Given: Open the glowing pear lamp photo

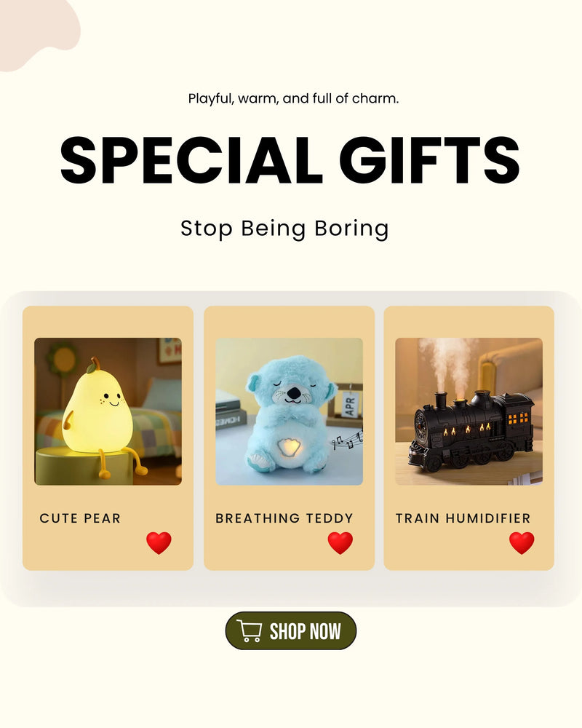Looking at the screenshot, I should pyautogui.click(x=108, y=411).
